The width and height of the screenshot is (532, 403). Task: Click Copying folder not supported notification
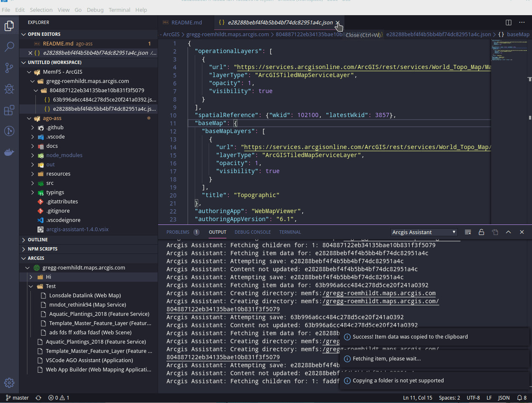pos(435,381)
